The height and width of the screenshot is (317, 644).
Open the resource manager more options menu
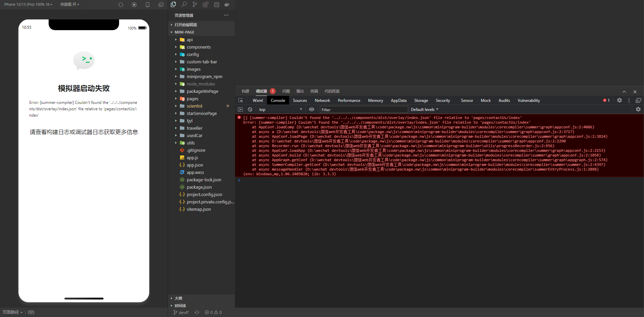(x=226, y=15)
